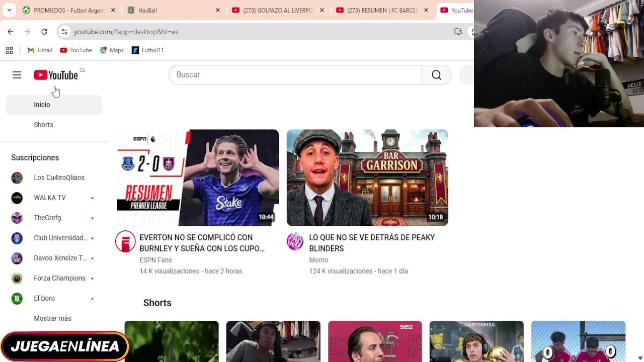The image size is (644, 362).
Task: Open El Boro channel avatar
Action: 17,298
